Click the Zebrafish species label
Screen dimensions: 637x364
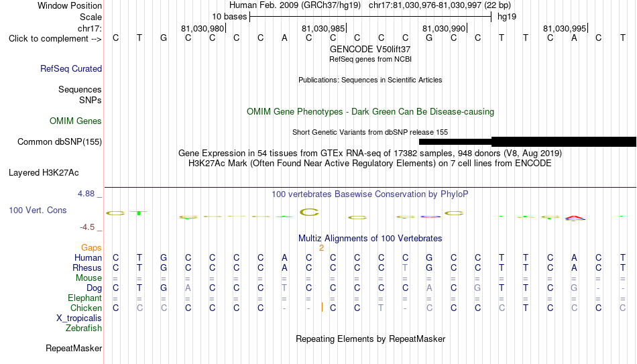84,328
